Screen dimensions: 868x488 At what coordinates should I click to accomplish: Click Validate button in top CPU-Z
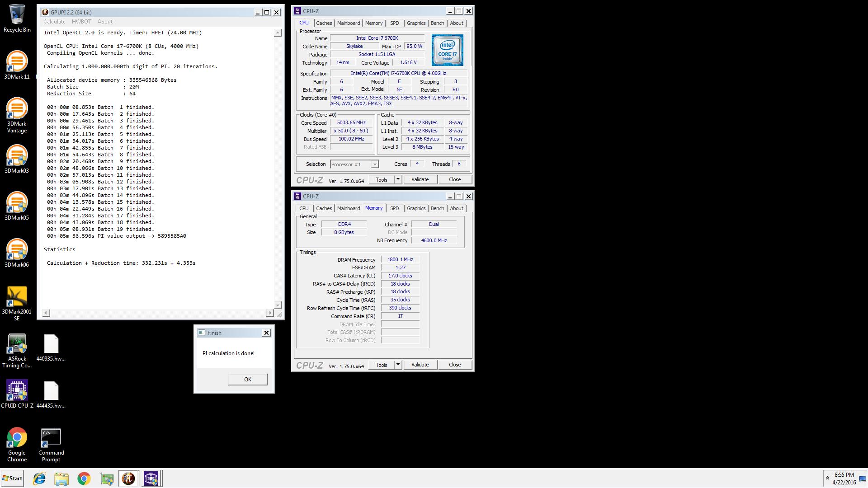coord(420,179)
